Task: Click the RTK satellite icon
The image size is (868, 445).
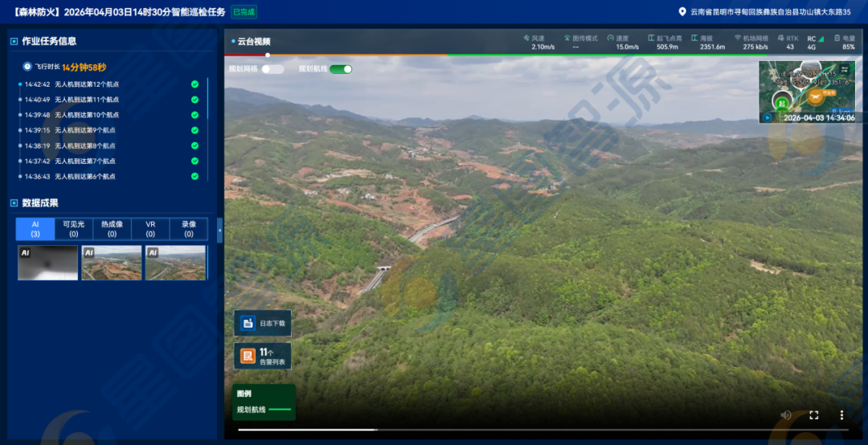Action: (x=780, y=39)
